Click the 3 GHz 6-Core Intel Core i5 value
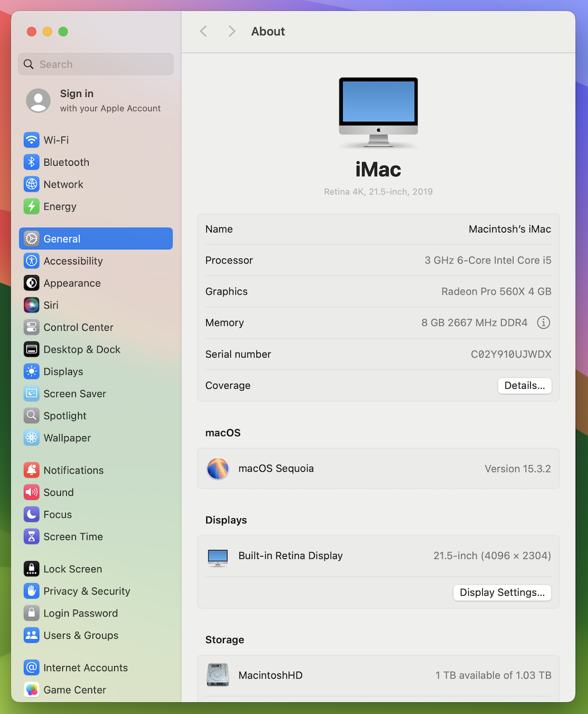The image size is (588, 714). [488, 260]
